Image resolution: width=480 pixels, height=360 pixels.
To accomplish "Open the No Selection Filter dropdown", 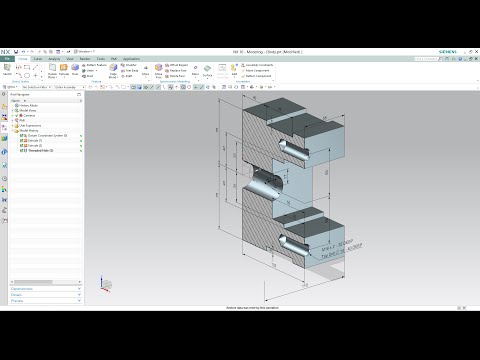I will [x=37, y=87].
